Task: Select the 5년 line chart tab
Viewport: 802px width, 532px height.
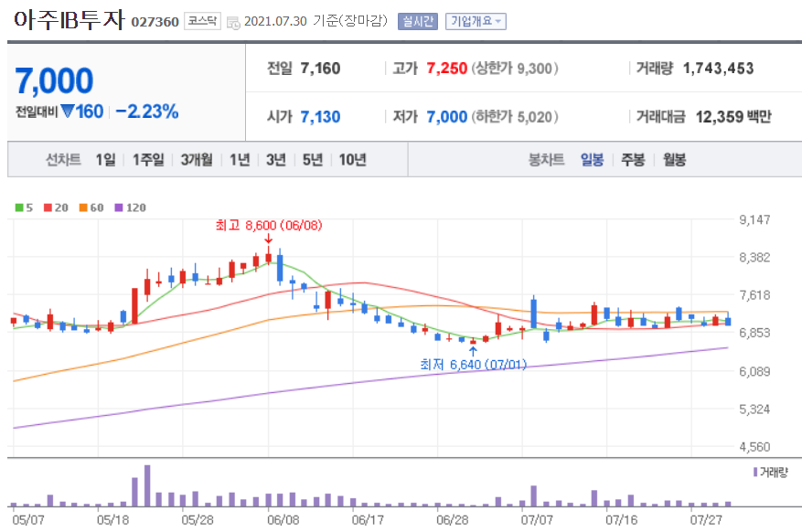Action: (313, 160)
